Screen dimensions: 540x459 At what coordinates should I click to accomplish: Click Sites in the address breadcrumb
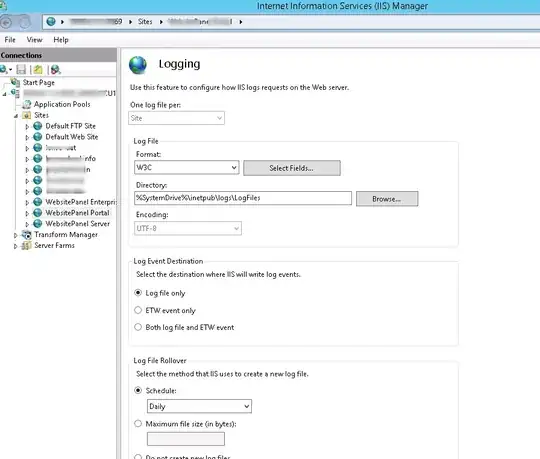click(x=145, y=22)
